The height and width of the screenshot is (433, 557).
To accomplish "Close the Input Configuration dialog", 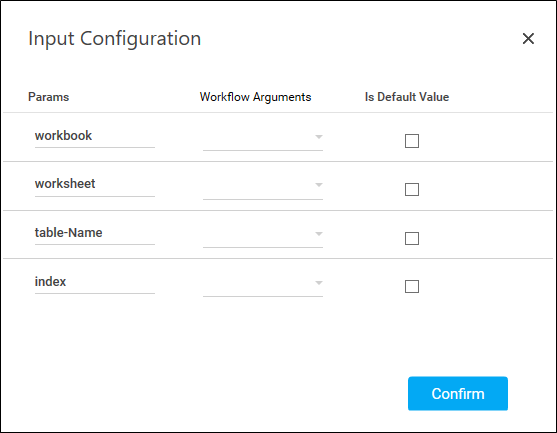I will pos(528,38).
